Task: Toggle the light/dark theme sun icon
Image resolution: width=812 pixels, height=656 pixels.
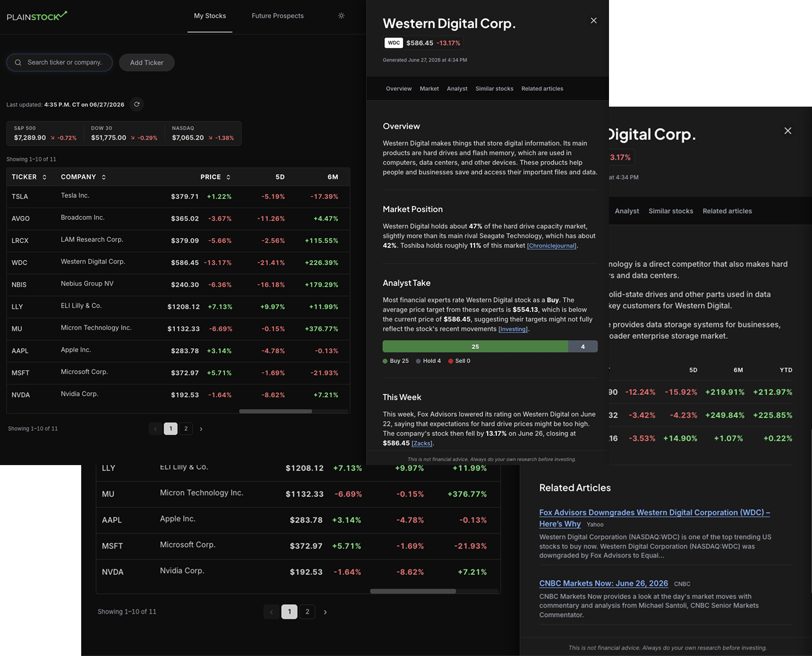Action: point(342,16)
